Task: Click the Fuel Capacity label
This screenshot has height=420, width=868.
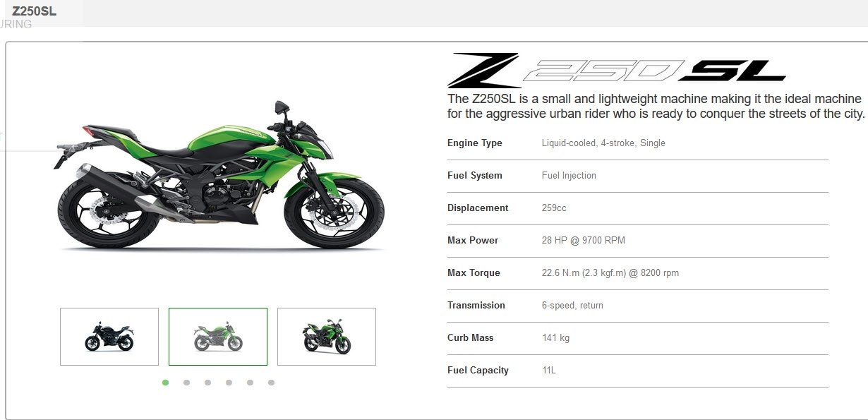Action: (x=478, y=371)
